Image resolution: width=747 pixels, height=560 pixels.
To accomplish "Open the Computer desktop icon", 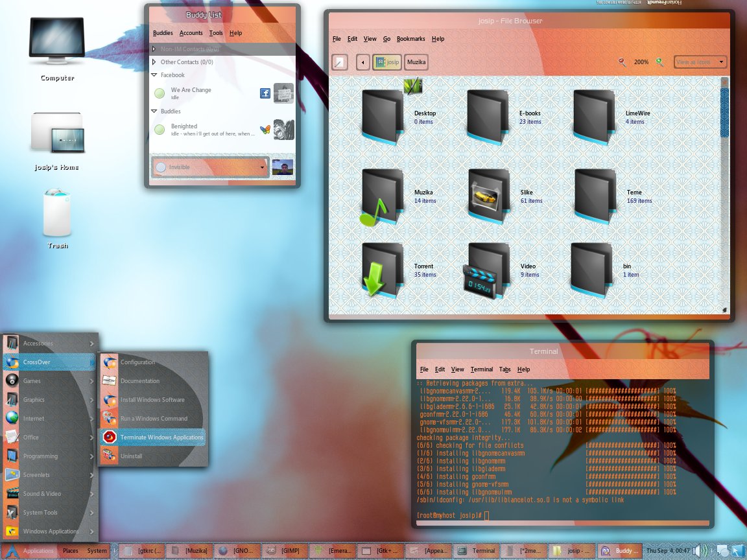I will click(56, 42).
